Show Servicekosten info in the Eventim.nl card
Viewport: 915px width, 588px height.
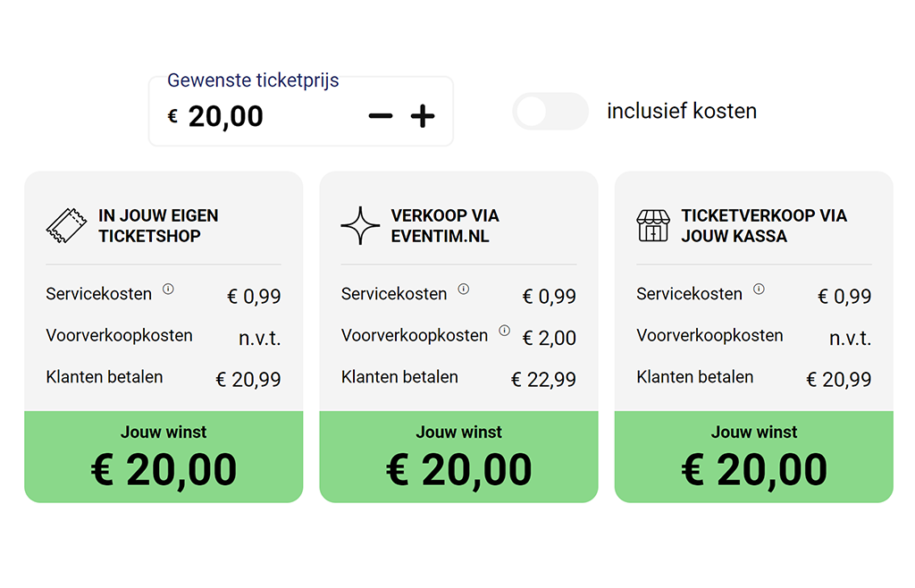tap(463, 290)
